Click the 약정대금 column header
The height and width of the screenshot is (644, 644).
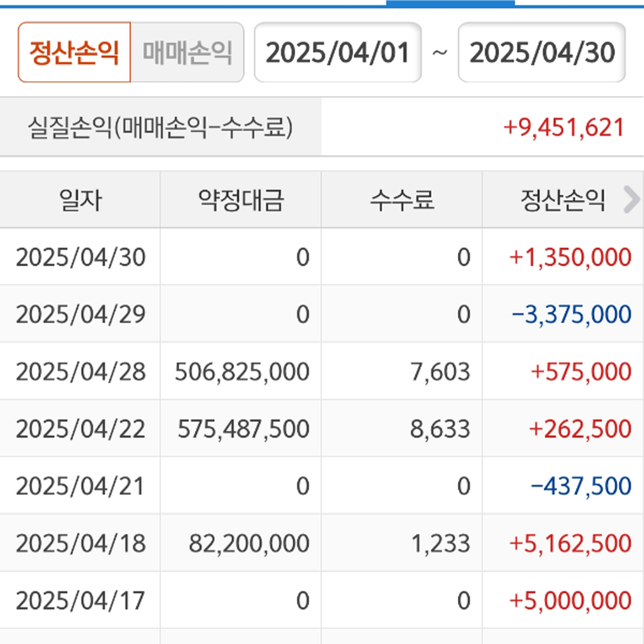click(x=241, y=201)
